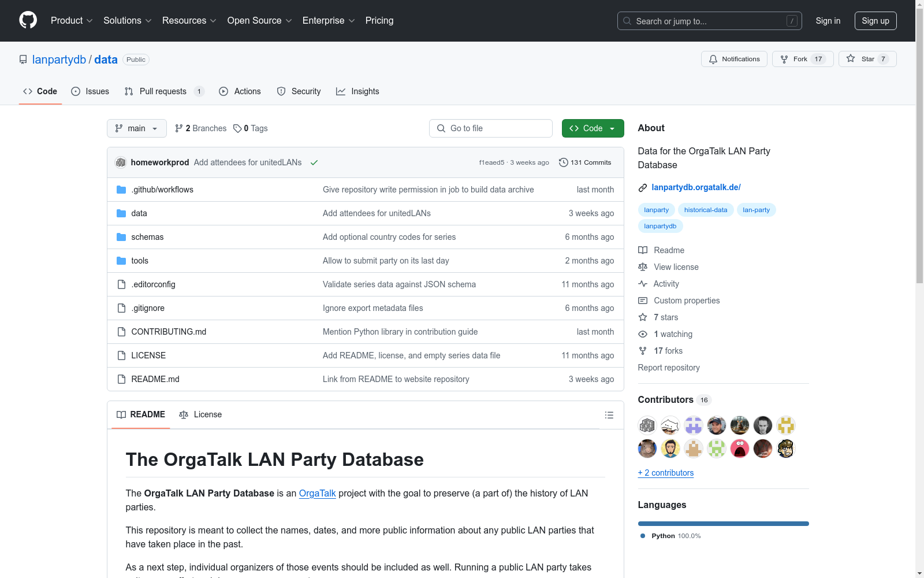Open the LICENSE file
Image resolution: width=924 pixels, height=578 pixels.
[x=148, y=355]
